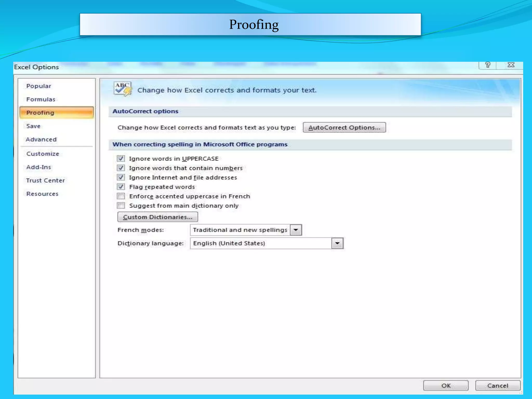Toggle Ignore Internet and file addresses
Screen dimensions: 532x399
pyautogui.click(x=121, y=177)
